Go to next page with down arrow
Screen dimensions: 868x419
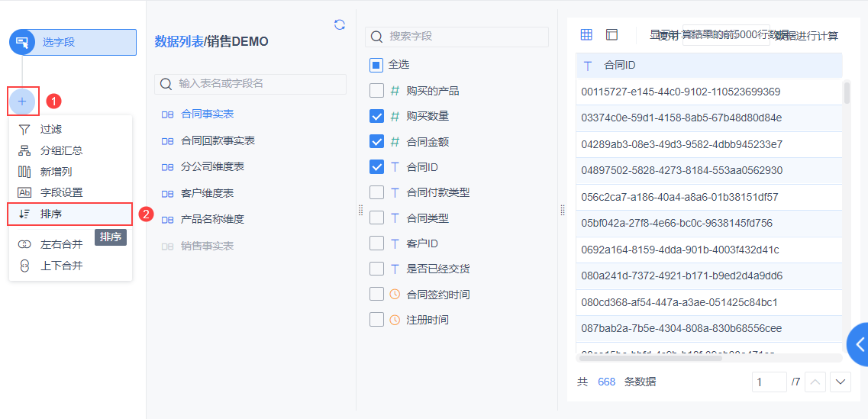point(841,382)
